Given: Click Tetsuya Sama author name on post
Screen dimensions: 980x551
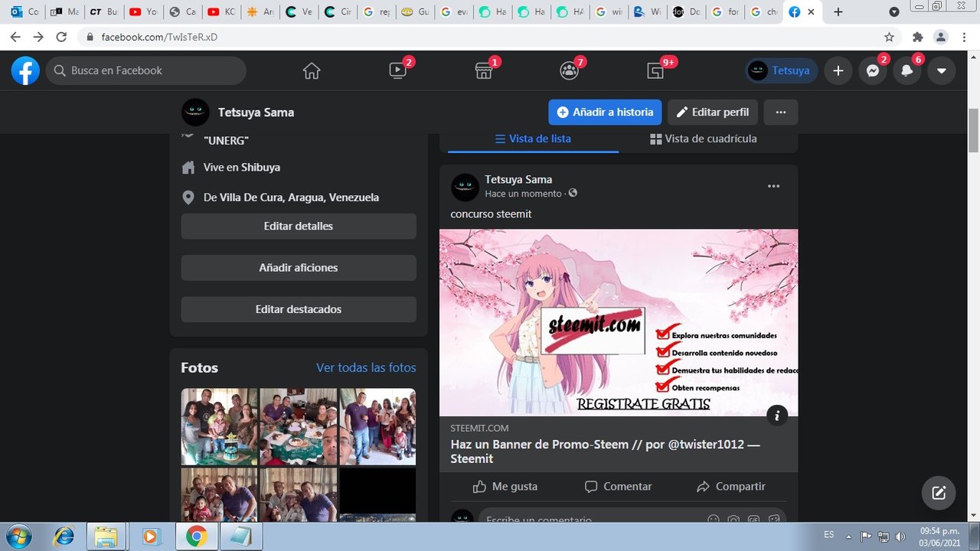Looking at the screenshot, I should (x=518, y=179).
